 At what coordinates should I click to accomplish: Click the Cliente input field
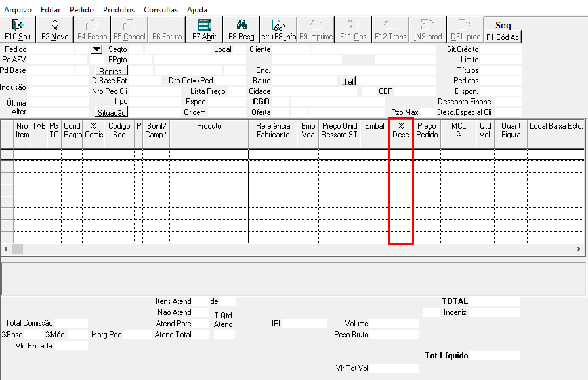(290, 49)
